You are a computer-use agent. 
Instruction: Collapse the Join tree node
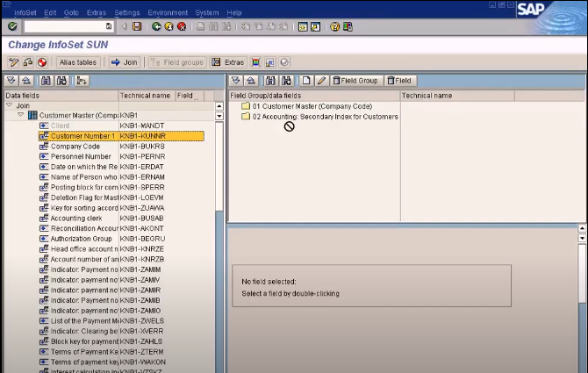pyautogui.click(x=10, y=105)
